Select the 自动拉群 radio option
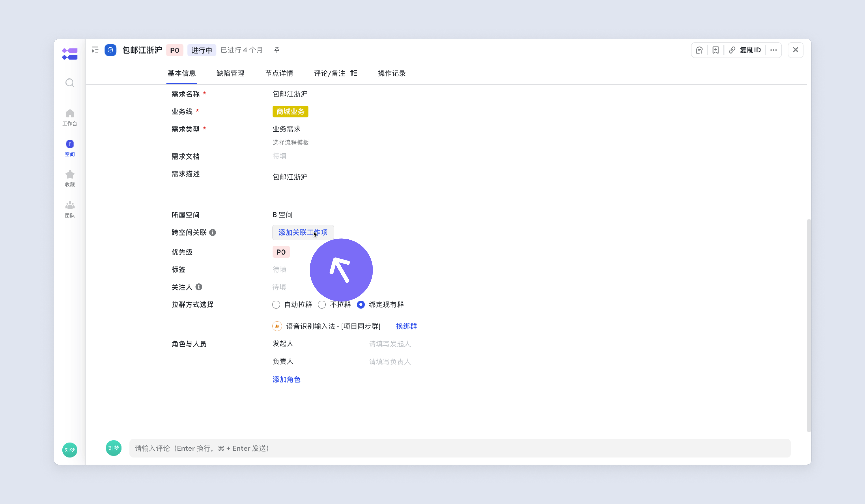 [276, 304]
